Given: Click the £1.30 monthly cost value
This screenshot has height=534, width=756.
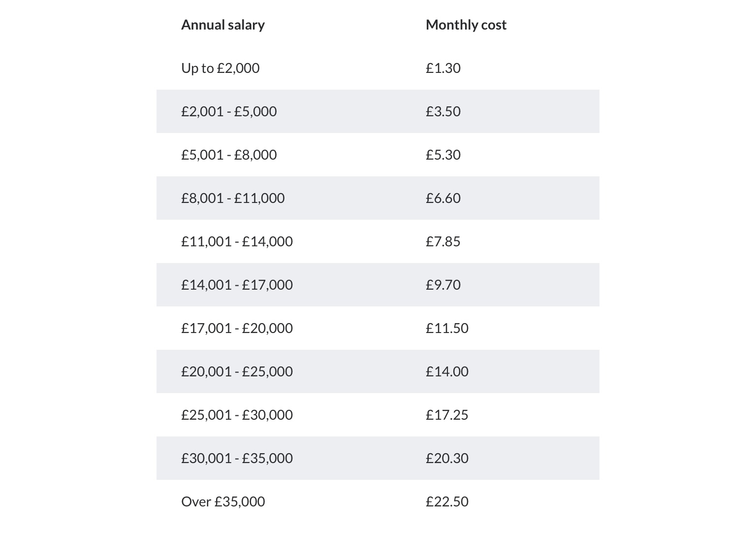Looking at the screenshot, I should (443, 68).
